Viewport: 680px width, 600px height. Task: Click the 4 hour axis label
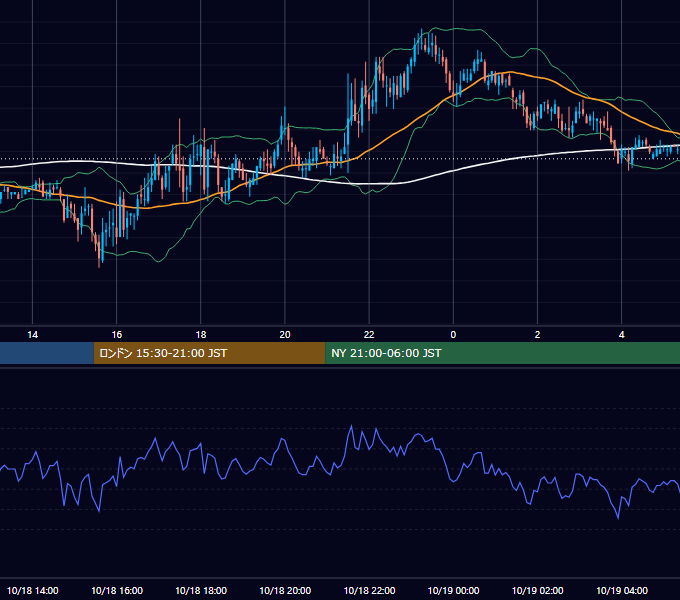pyautogui.click(x=621, y=335)
